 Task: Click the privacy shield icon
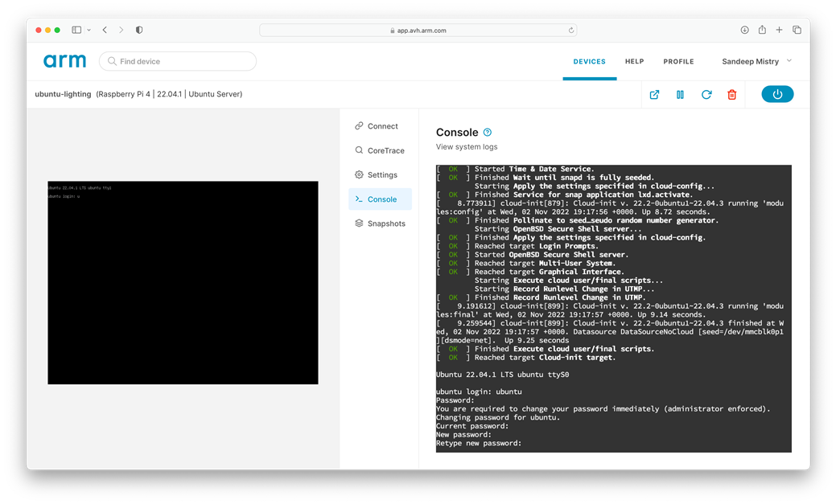pyautogui.click(x=139, y=30)
